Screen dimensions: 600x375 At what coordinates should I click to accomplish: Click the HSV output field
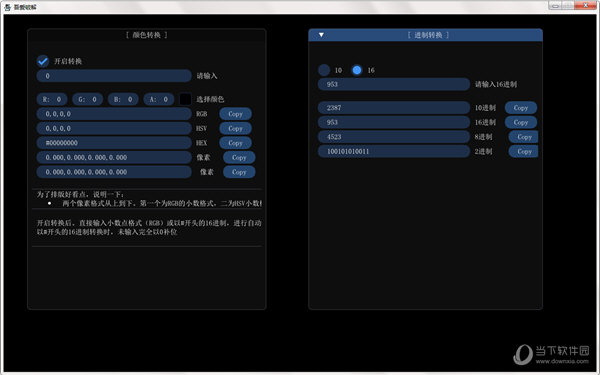pyautogui.click(x=114, y=128)
